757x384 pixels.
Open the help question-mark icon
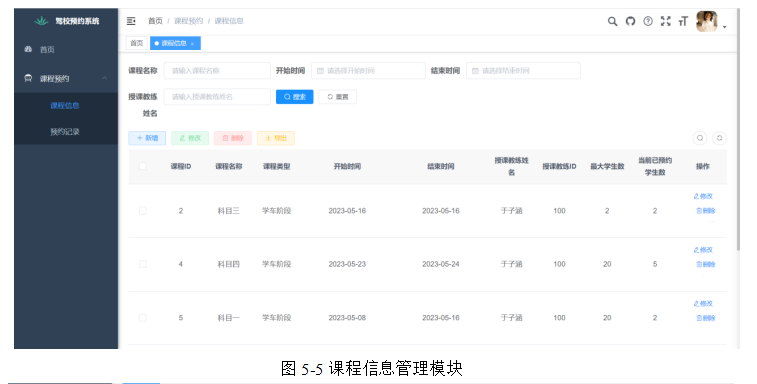pos(648,21)
